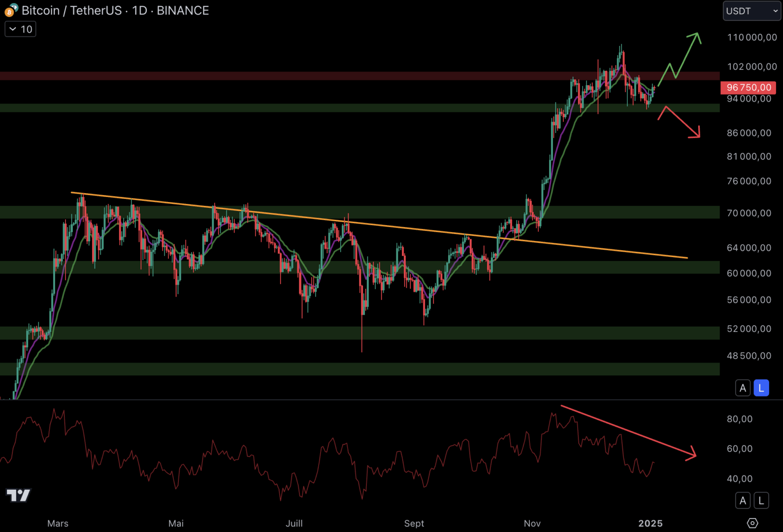
Task: Toggle auto scale on price pane
Action: [x=743, y=388]
